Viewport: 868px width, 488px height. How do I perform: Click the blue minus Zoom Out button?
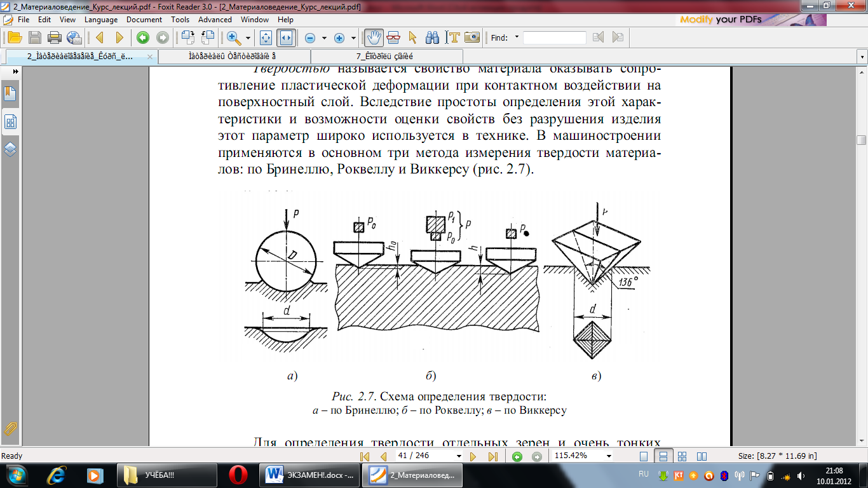pyautogui.click(x=310, y=37)
